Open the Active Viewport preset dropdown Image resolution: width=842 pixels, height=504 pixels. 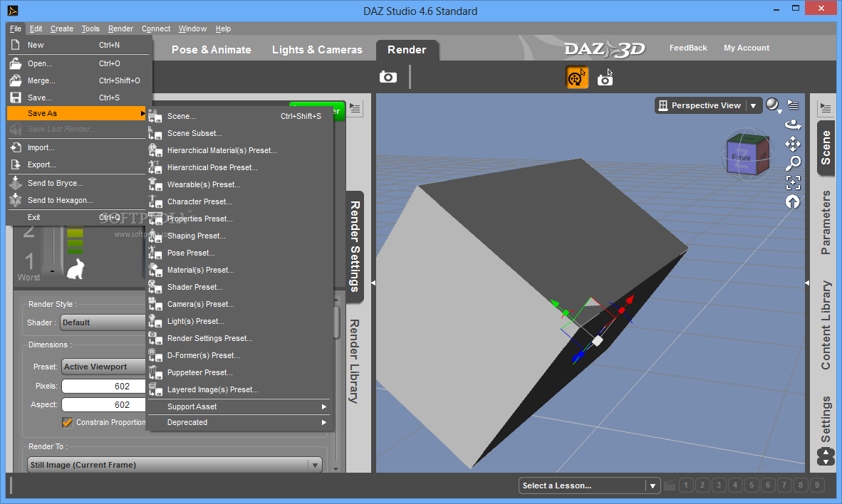[103, 367]
